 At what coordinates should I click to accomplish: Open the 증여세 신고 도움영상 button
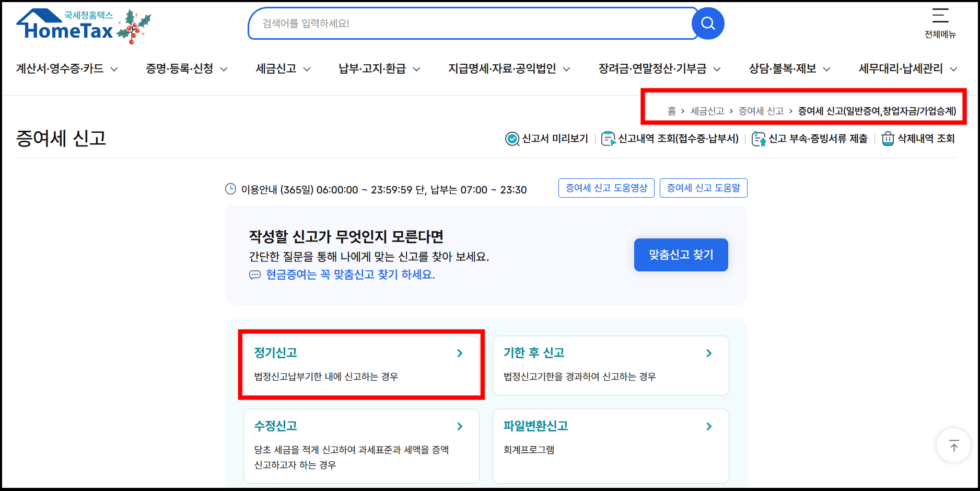click(x=606, y=188)
